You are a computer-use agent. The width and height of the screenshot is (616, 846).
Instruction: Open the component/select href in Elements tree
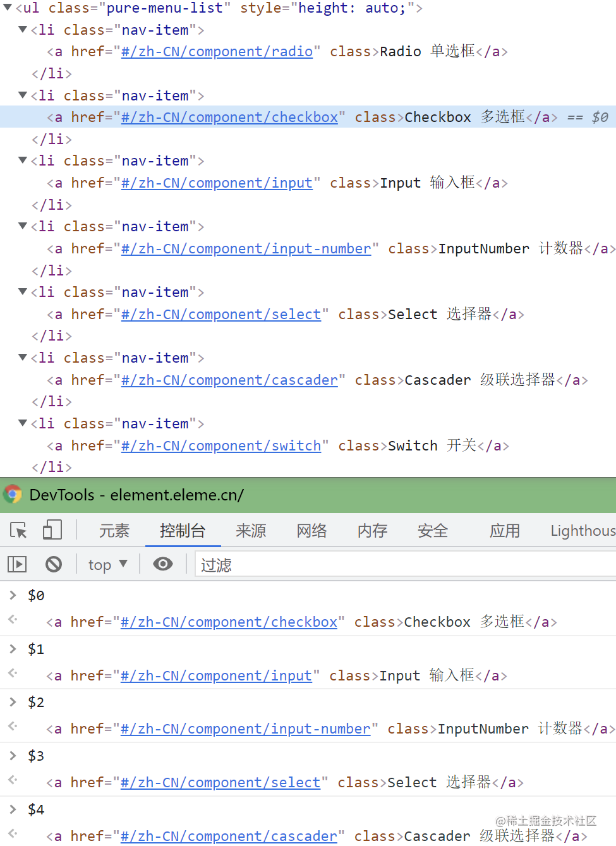(221, 315)
